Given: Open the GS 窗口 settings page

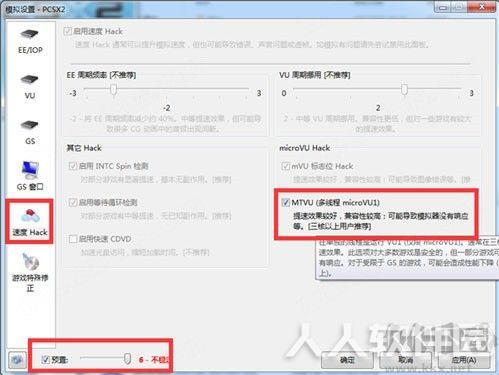Looking at the screenshot, I should [x=30, y=176].
